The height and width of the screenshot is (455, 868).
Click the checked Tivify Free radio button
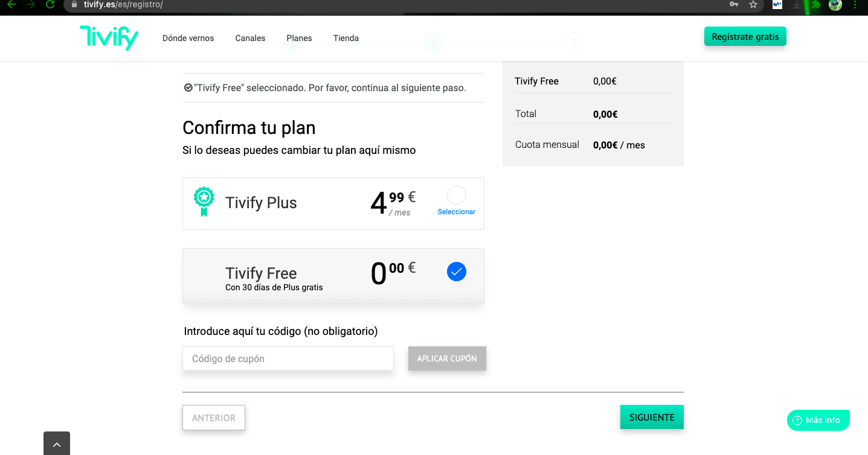click(457, 272)
